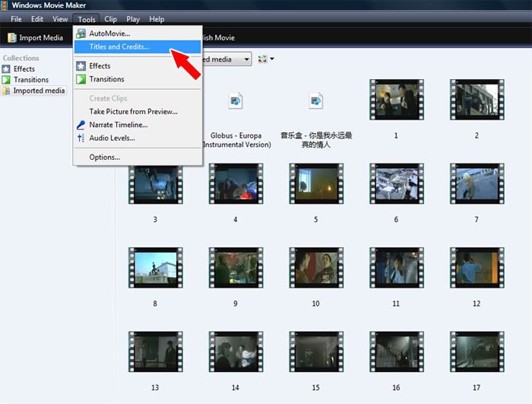
Task: Open the thumbnail view options dropdown
Action: pos(266,59)
